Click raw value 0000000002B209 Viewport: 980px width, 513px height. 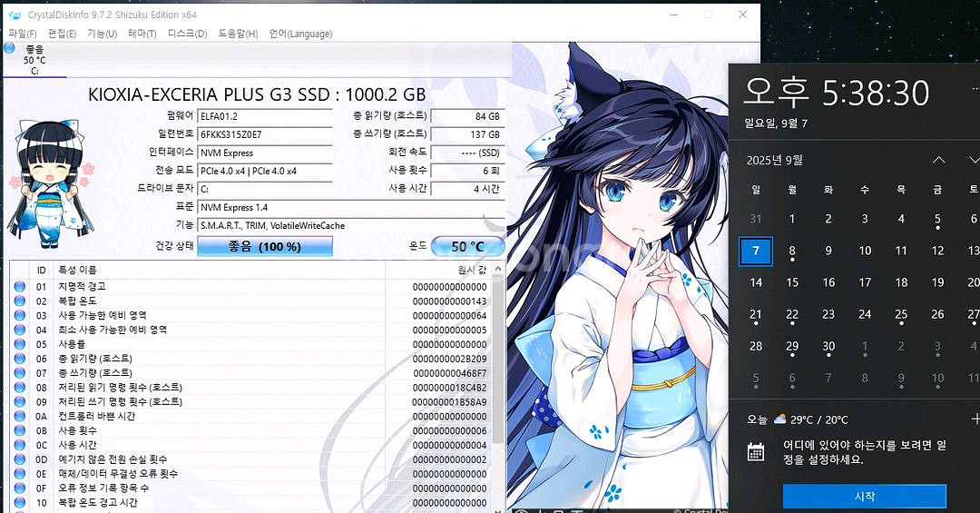pyautogui.click(x=449, y=359)
